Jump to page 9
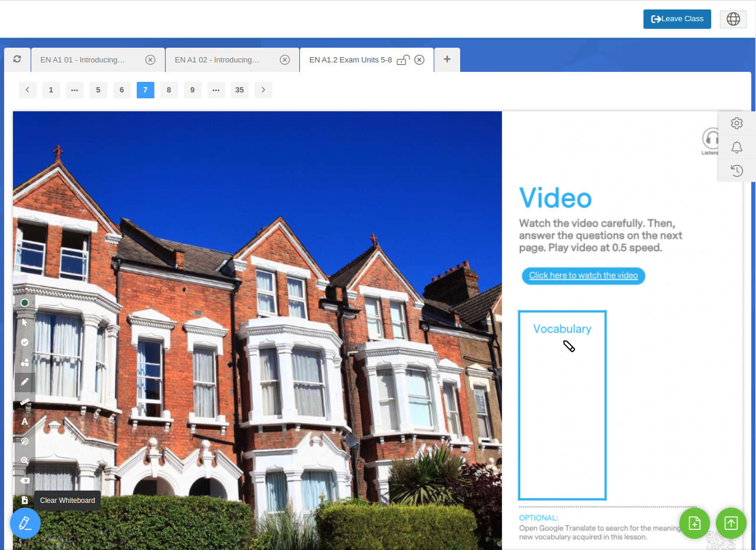756x550 pixels. coord(193,90)
